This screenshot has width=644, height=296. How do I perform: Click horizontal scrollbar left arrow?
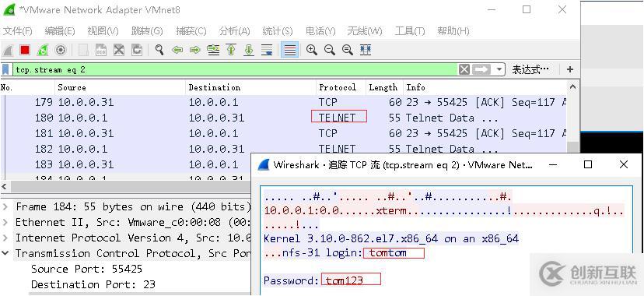(x=5, y=187)
